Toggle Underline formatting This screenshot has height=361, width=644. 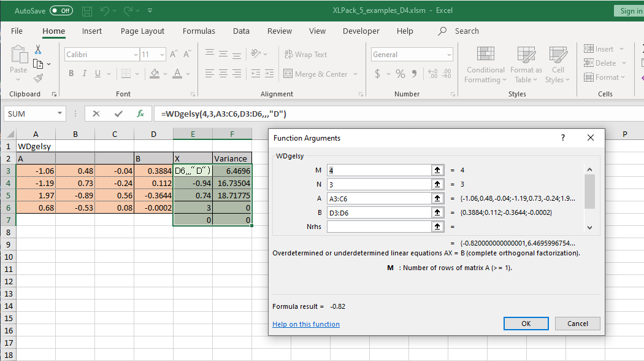coord(98,74)
